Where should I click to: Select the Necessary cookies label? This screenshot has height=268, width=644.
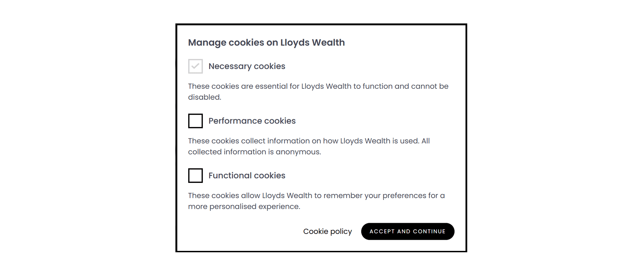point(247,66)
